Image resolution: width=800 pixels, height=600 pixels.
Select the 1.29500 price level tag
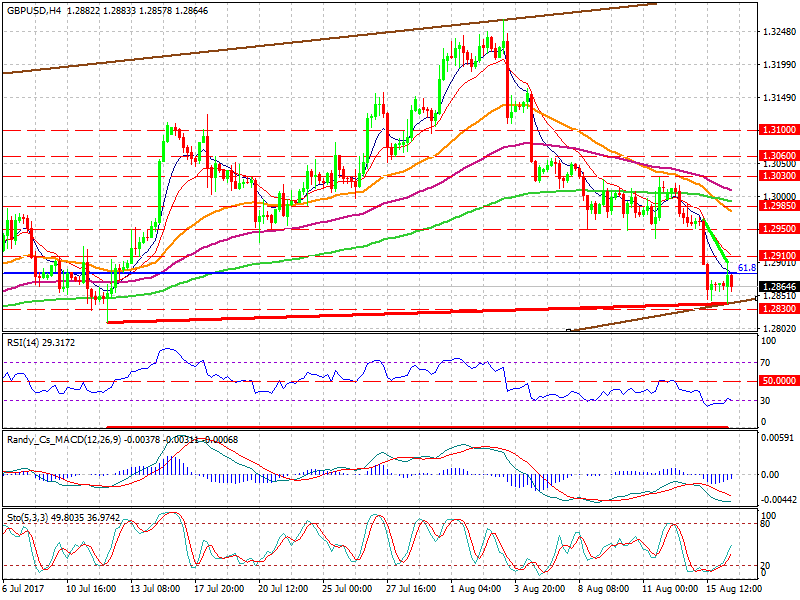pos(778,228)
